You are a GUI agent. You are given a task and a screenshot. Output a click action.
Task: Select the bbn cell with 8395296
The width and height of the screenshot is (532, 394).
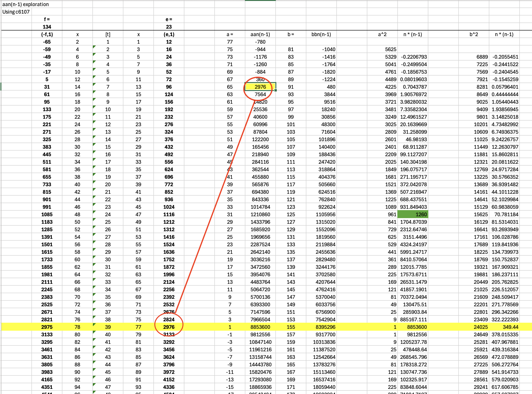coord(321,327)
